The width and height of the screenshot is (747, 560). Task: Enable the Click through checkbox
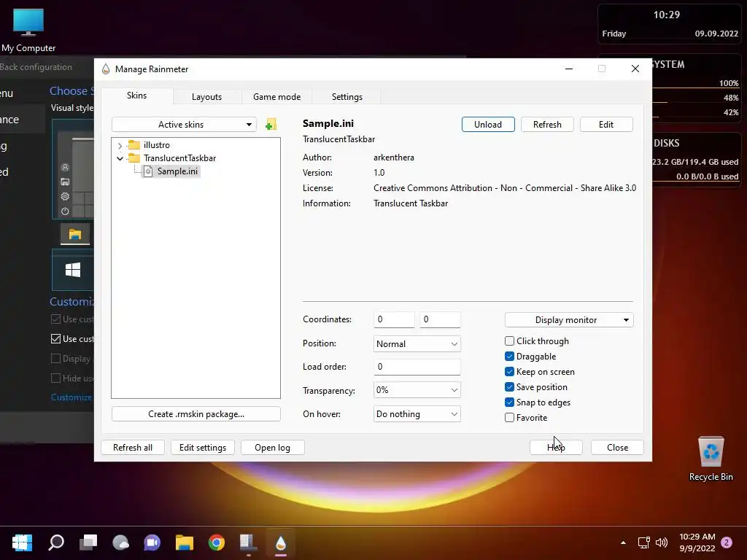509,341
